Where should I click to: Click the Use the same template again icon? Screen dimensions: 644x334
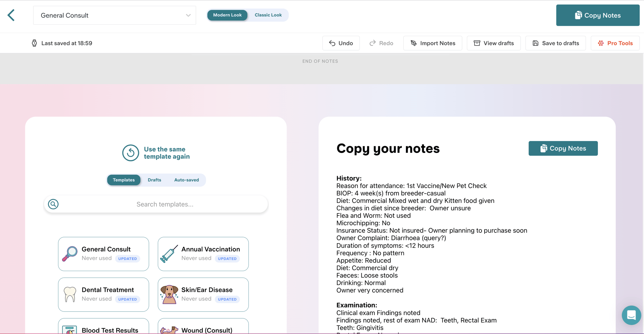(x=131, y=153)
